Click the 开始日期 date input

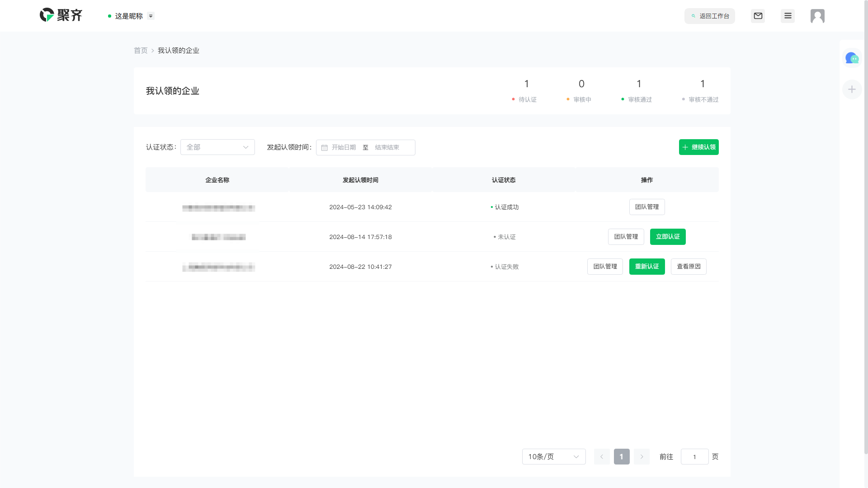344,148
